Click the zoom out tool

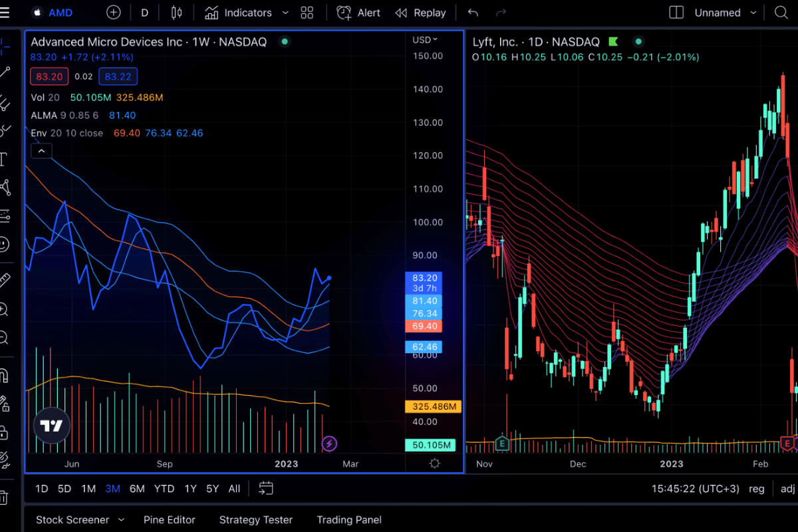point(4,337)
